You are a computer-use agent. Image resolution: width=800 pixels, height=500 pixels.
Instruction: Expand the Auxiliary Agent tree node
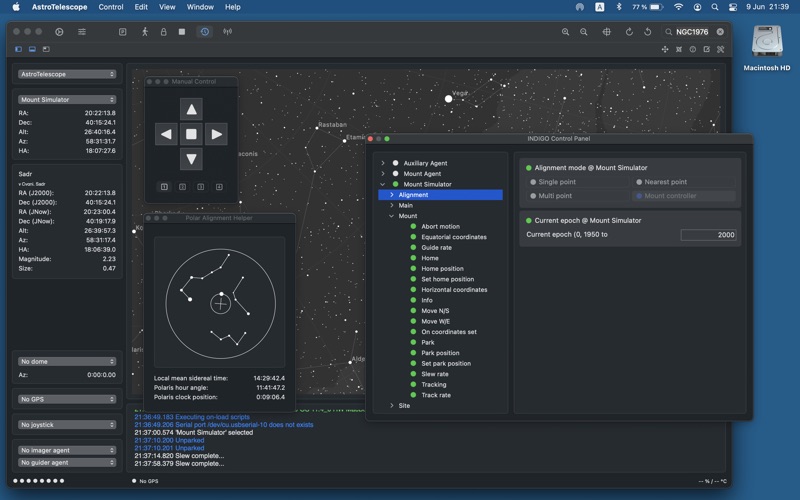point(383,163)
